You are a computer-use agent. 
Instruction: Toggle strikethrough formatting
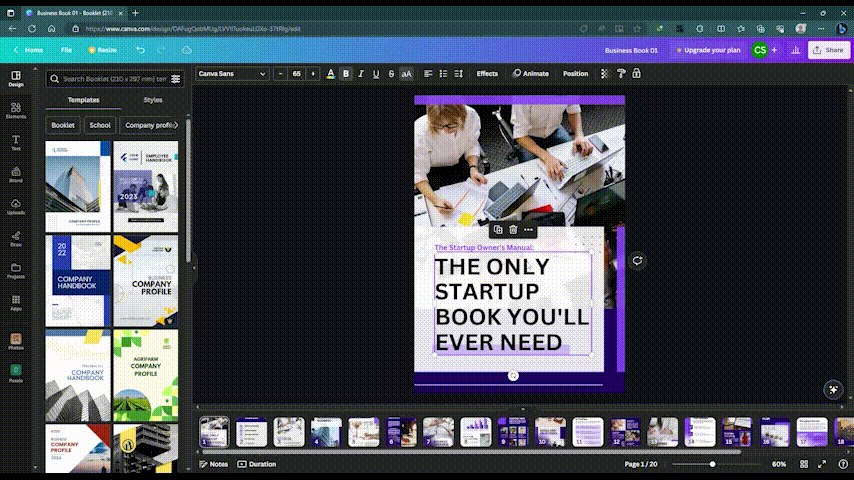click(391, 74)
